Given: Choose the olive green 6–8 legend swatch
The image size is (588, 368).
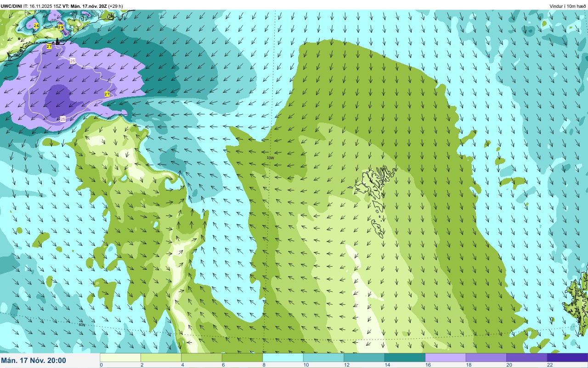Looking at the screenshot, I should tap(242, 357).
